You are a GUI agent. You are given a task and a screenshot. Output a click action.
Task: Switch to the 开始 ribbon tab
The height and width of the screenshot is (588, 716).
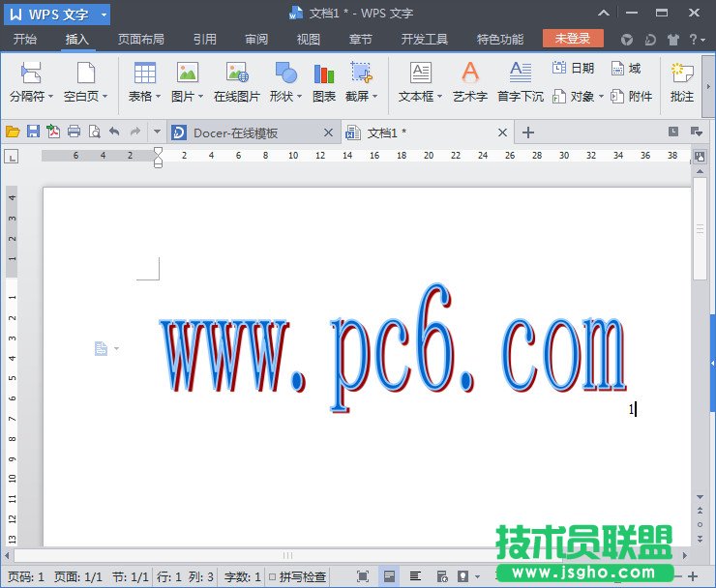pyautogui.click(x=24, y=40)
